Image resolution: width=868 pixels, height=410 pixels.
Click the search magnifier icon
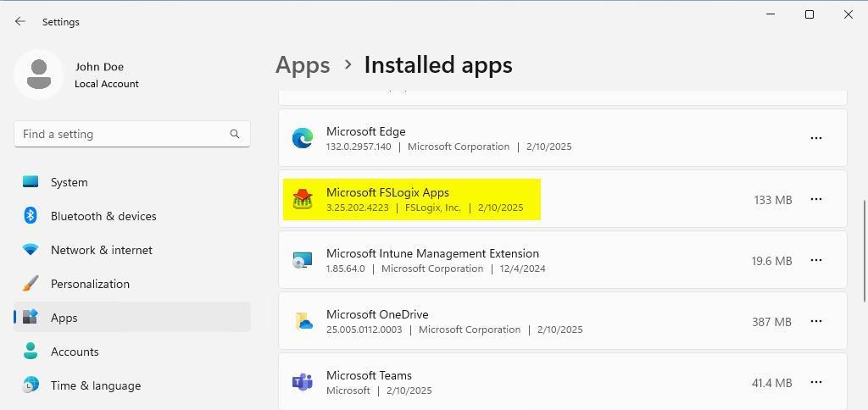point(235,134)
